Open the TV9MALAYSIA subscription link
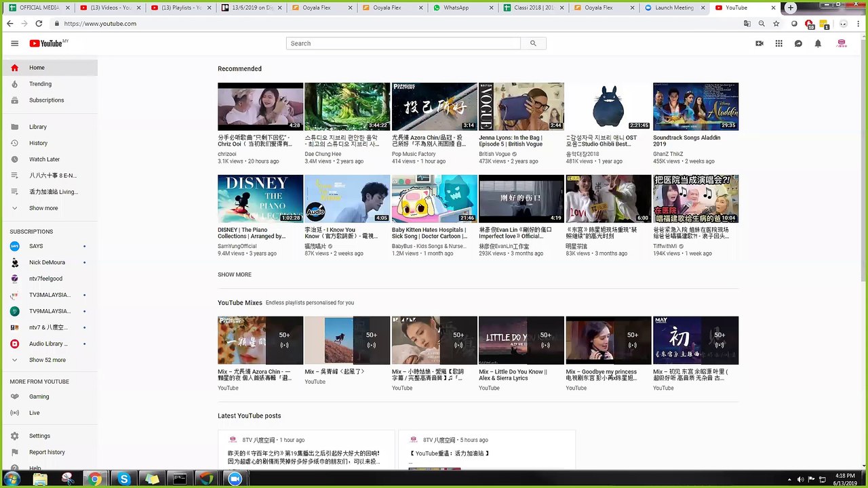This screenshot has height=488, width=868. pyautogui.click(x=50, y=311)
